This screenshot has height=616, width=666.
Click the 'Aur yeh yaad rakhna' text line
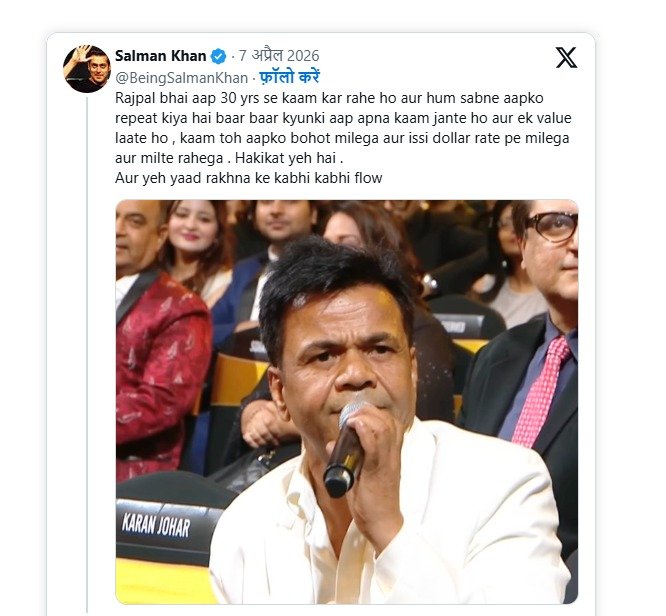click(x=249, y=178)
